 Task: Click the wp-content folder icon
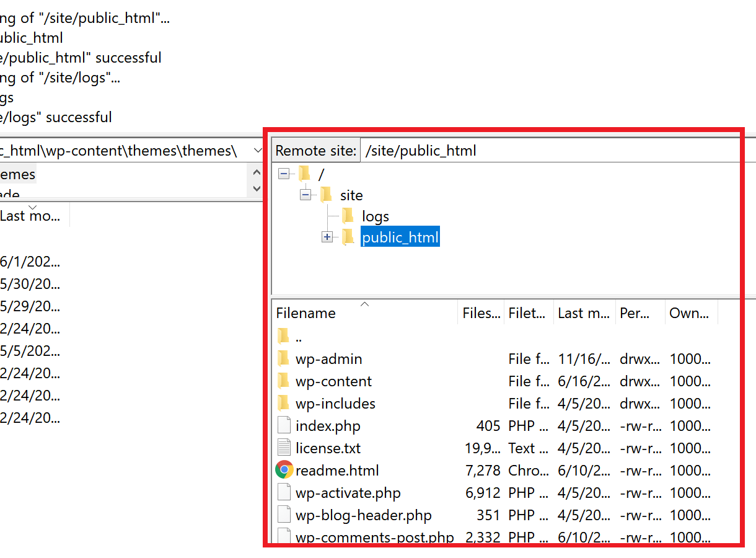click(x=283, y=381)
